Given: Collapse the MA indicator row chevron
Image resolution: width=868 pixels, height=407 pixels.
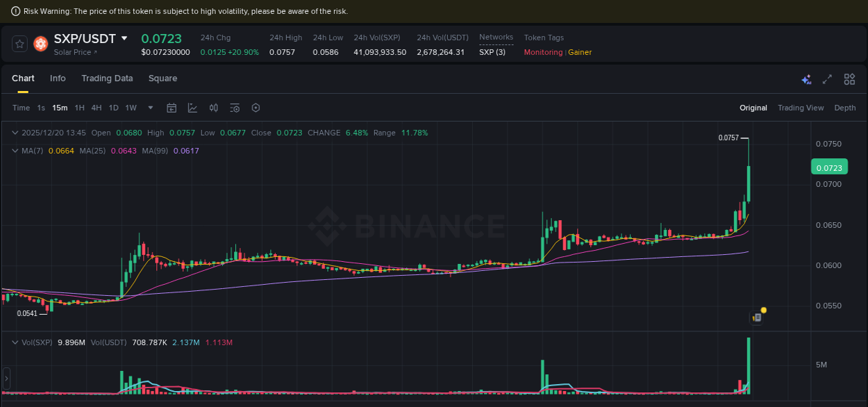Looking at the screenshot, I should (14, 150).
